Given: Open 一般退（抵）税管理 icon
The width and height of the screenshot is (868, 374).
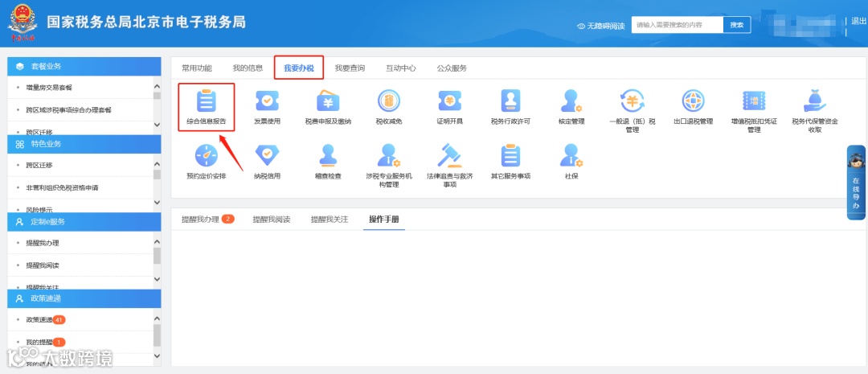Looking at the screenshot, I should 632,101.
